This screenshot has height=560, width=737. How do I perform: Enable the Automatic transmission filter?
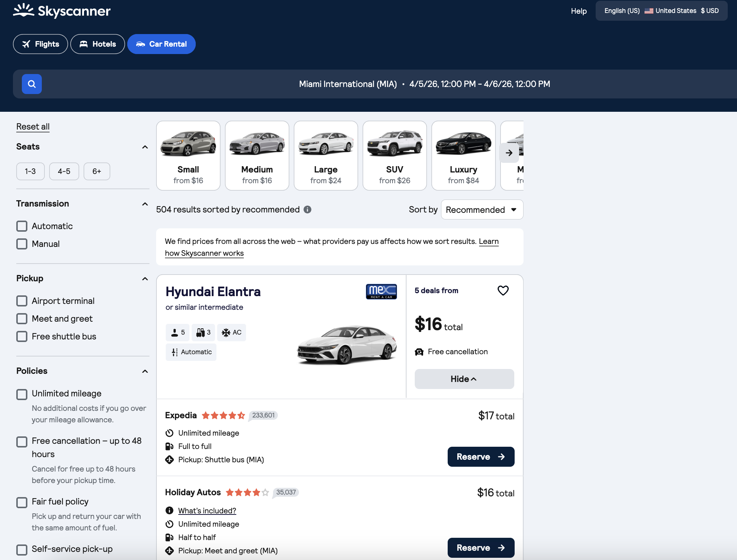[x=22, y=226]
